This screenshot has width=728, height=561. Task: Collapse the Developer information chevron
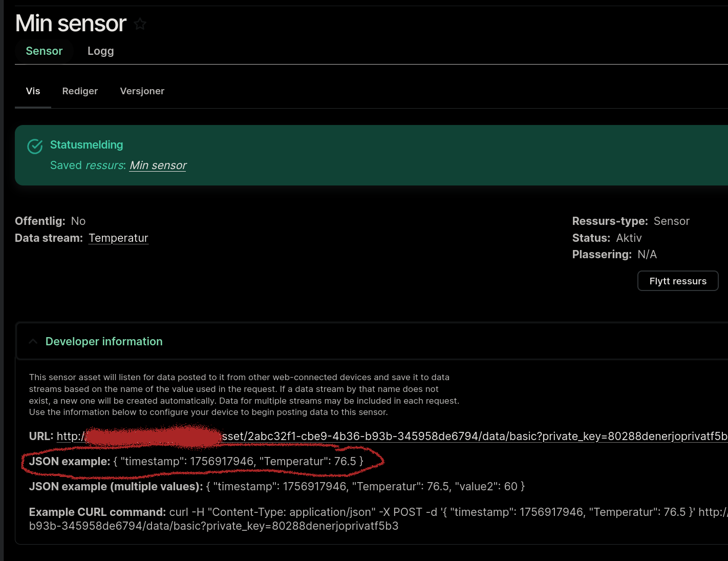click(x=33, y=342)
